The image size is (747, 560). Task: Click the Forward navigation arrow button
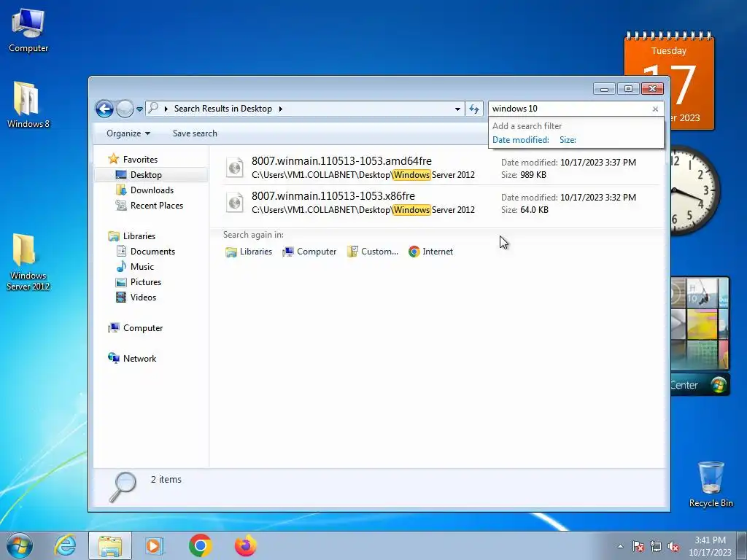[x=125, y=109]
